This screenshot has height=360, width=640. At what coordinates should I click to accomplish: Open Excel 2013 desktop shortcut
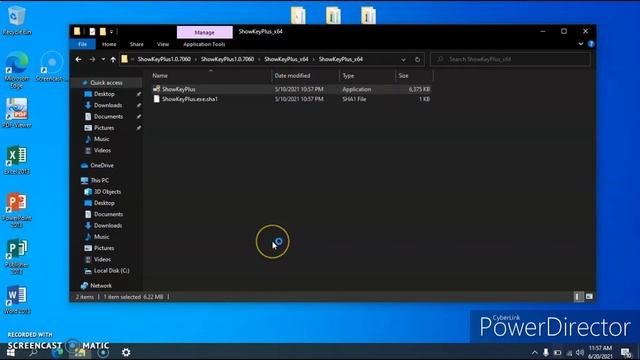(x=17, y=160)
